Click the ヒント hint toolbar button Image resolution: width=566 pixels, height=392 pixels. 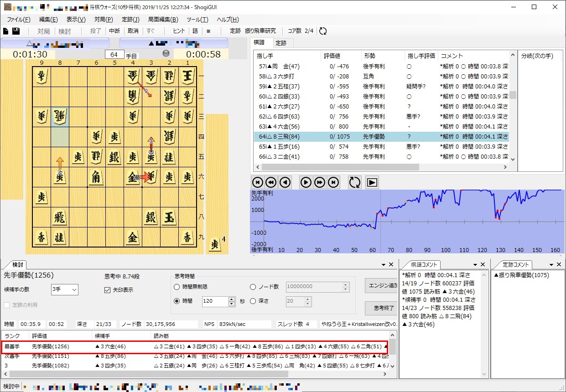(179, 31)
